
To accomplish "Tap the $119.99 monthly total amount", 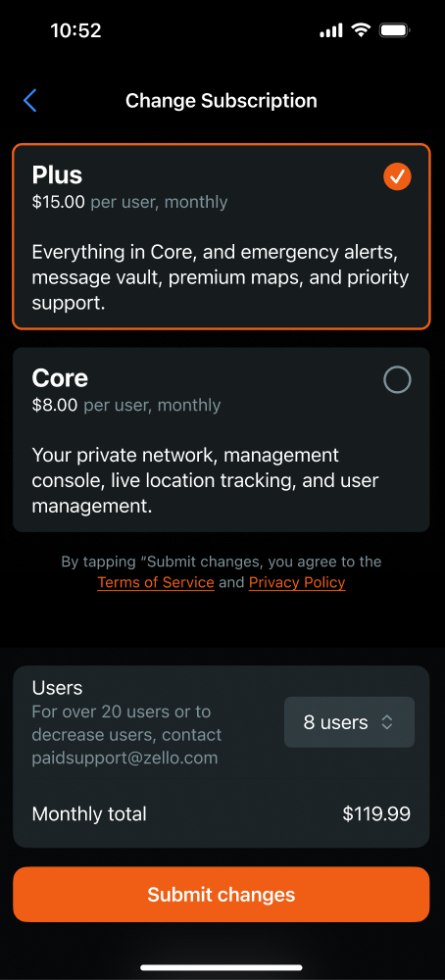I will pos(376,813).
